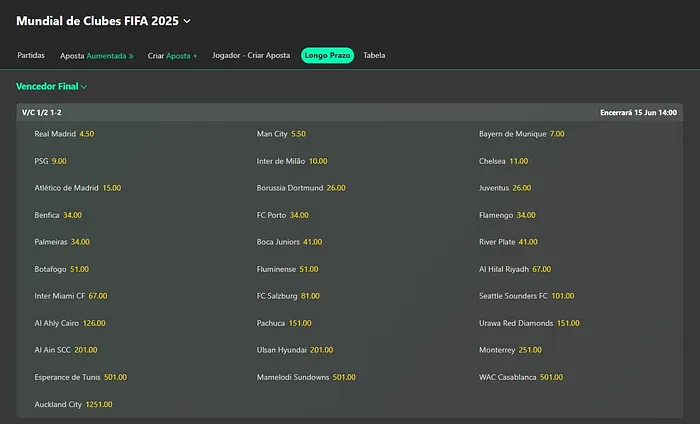The width and height of the screenshot is (700, 424).
Task: Pick Seattle Sounders FC 101.00
Action: (x=526, y=296)
